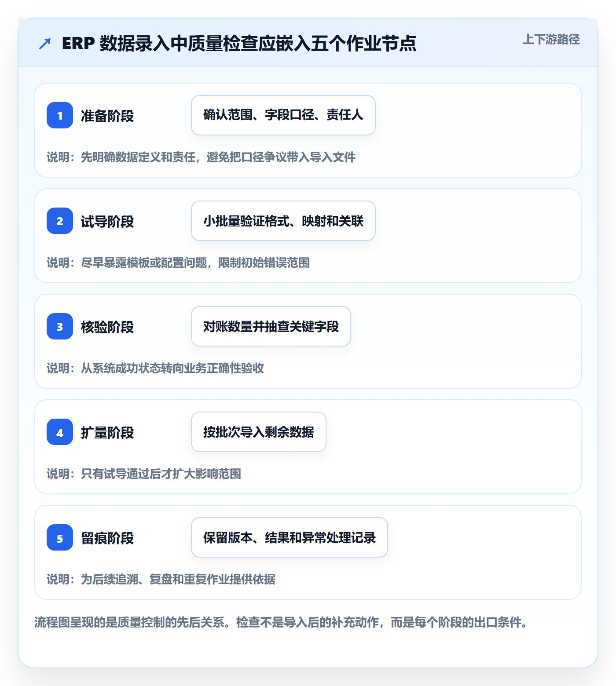This screenshot has height=686, width=616.
Task: Click the arrow icon beside the ERP title
Action: pos(45,44)
